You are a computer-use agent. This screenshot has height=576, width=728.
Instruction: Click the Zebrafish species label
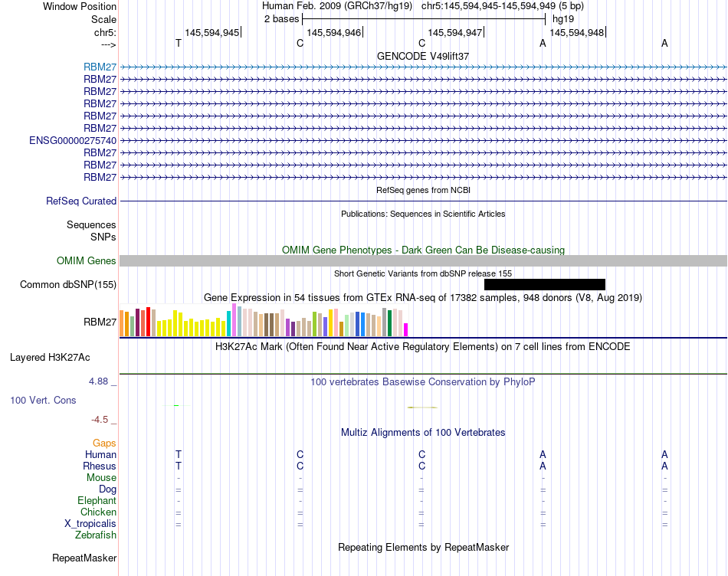coord(96,535)
